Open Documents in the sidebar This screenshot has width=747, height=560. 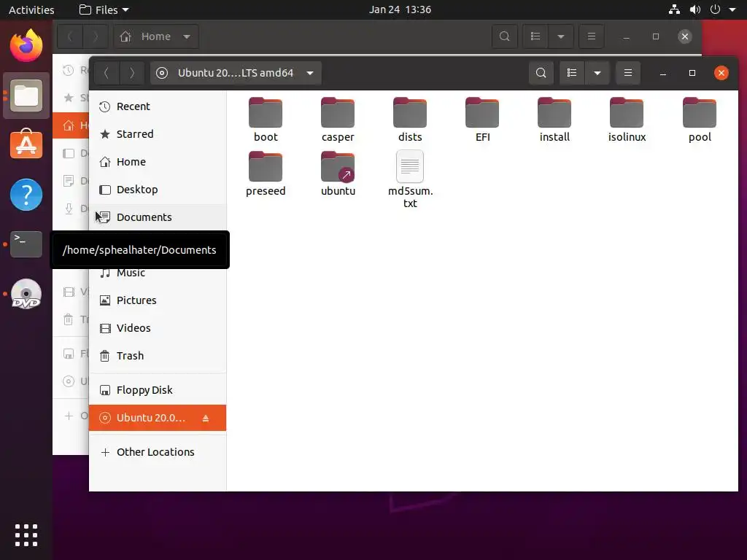[x=158, y=217]
